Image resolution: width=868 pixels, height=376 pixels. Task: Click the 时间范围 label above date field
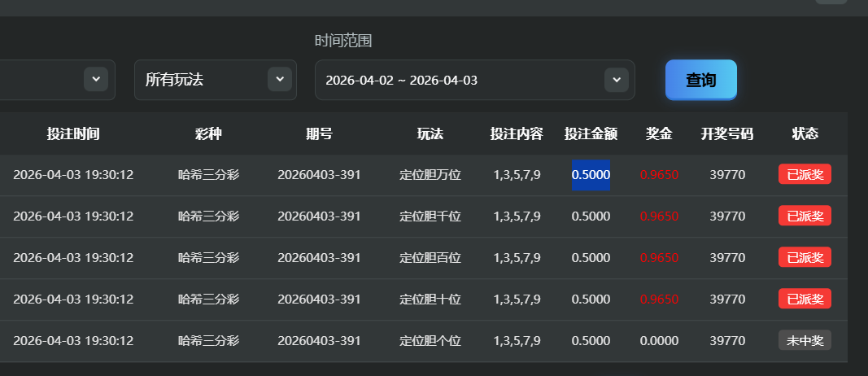[343, 41]
